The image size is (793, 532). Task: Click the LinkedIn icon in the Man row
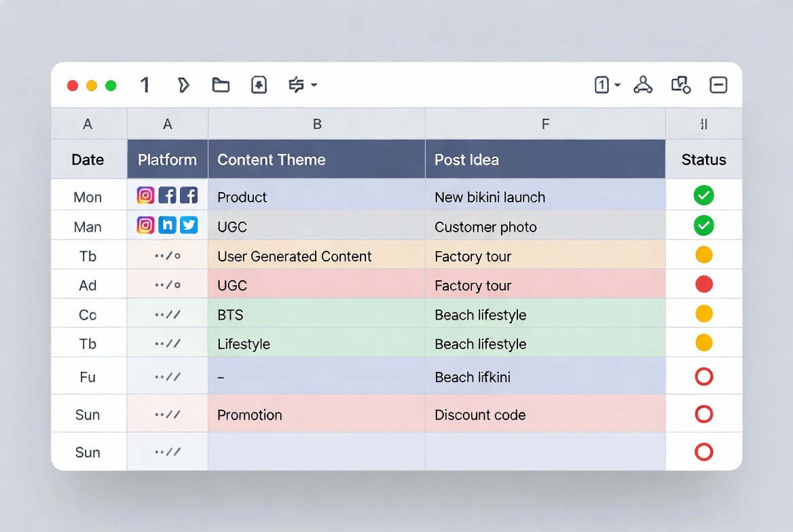point(167,225)
